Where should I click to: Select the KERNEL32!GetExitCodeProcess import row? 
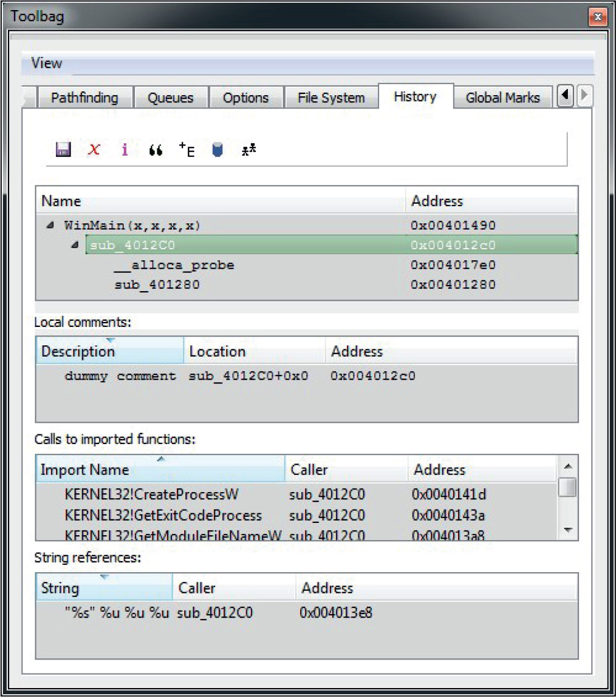(x=297, y=515)
